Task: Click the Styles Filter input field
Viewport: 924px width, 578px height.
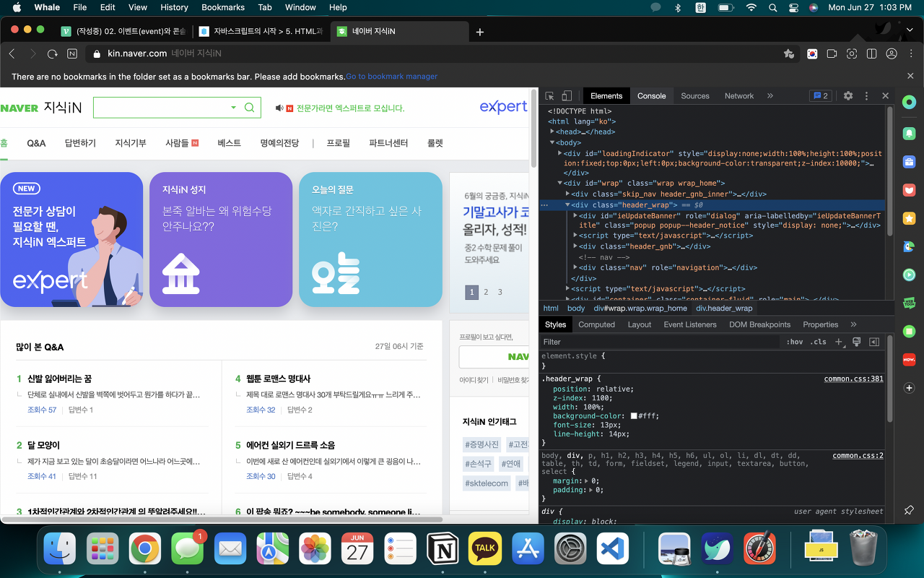Action: (x=661, y=342)
